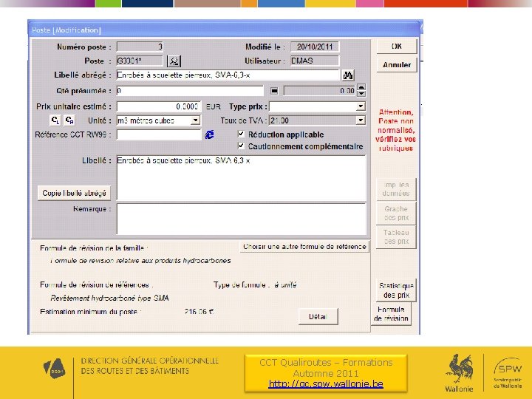Viewport: 532px width, 399px height.
Task: Click the Graphe des prix button
Action: pos(396,213)
